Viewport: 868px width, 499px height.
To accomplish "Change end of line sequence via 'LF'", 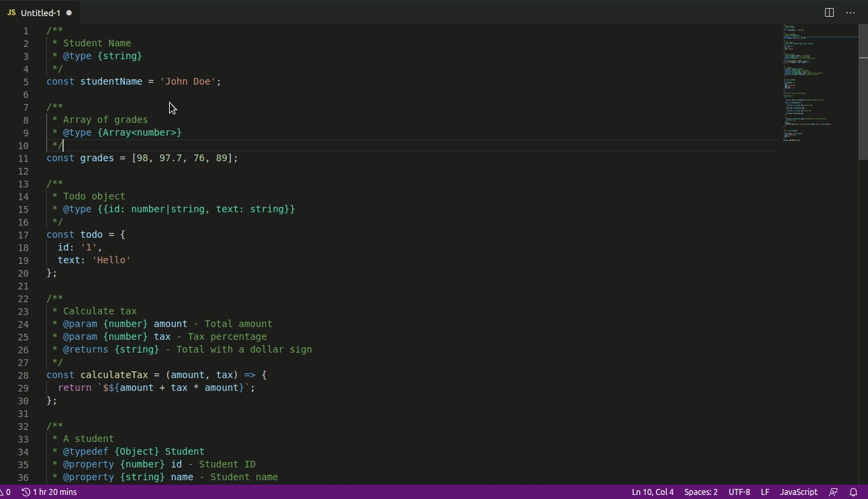I will coord(765,492).
